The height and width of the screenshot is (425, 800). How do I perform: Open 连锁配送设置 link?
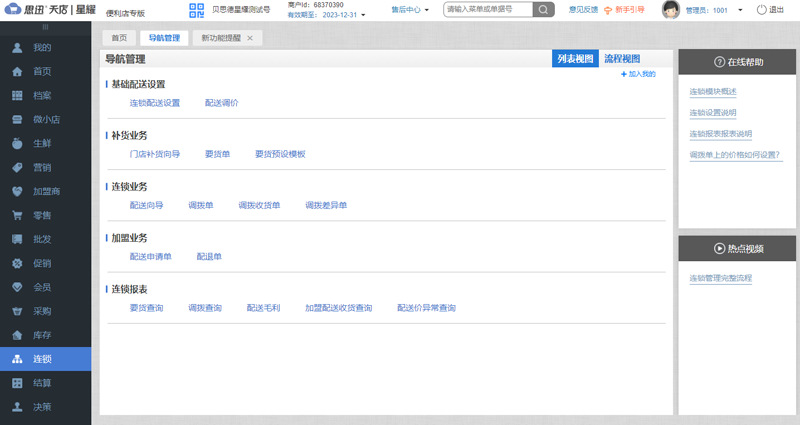point(155,103)
